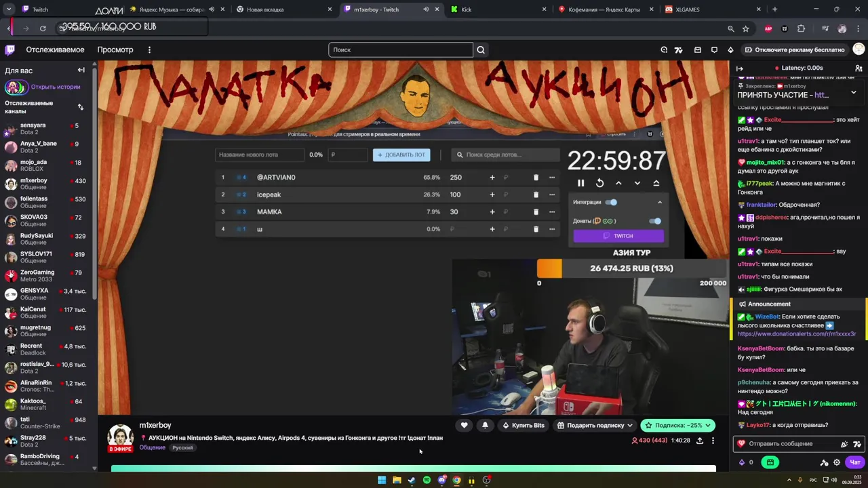Open the Twitch inbox notifications icon

(x=697, y=49)
